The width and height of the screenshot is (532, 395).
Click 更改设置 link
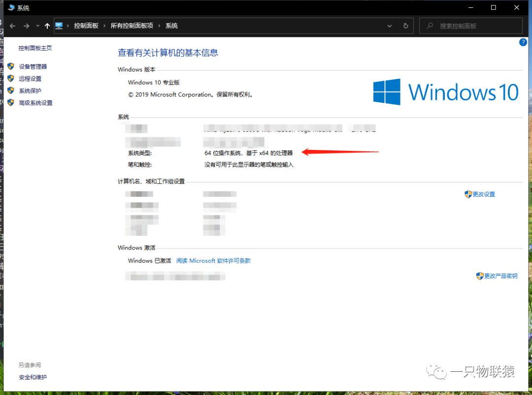tap(484, 194)
